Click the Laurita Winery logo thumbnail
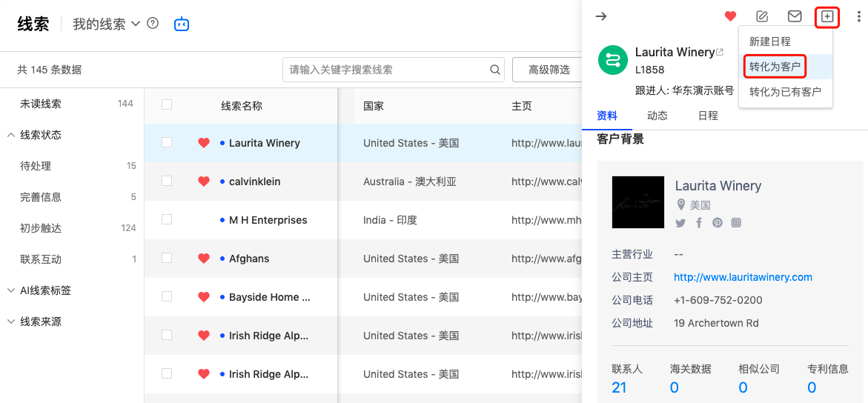This screenshot has width=868, height=403. tap(638, 202)
